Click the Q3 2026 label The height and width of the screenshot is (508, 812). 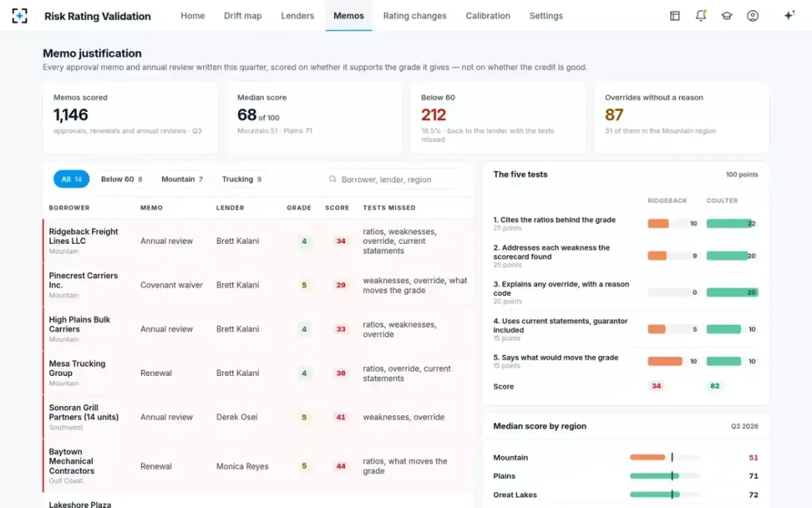point(744,427)
